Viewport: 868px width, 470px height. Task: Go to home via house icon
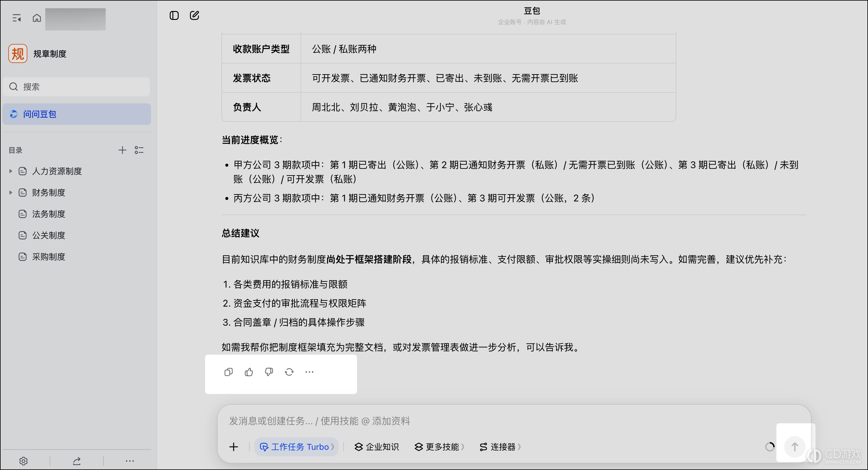(x=37, y=18)
